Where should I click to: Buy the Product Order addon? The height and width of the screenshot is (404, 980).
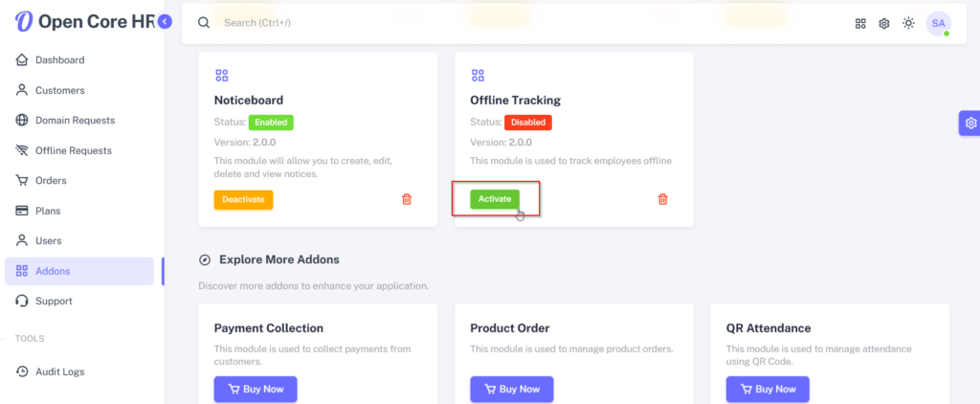pyautogui.click(x=512, y=389)
